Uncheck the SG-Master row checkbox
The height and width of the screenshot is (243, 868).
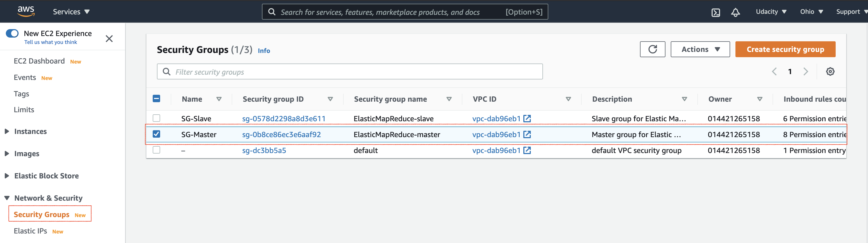156,134
